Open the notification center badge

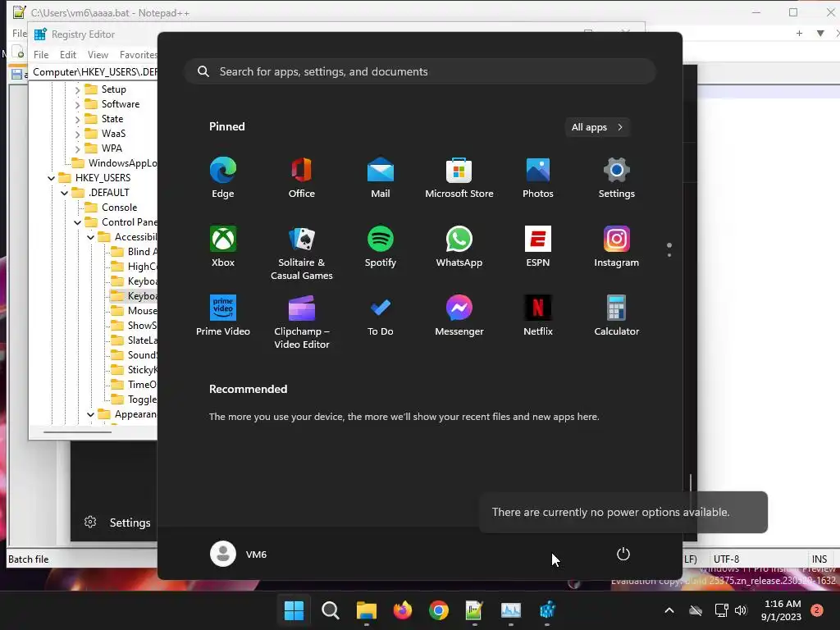tap(816, 610)
